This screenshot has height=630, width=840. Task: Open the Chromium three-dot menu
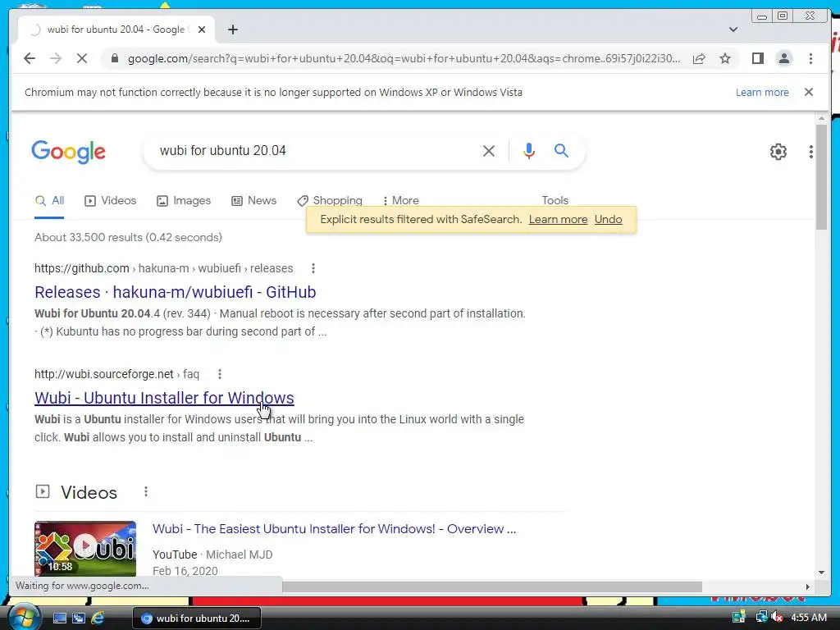(810, 58)
